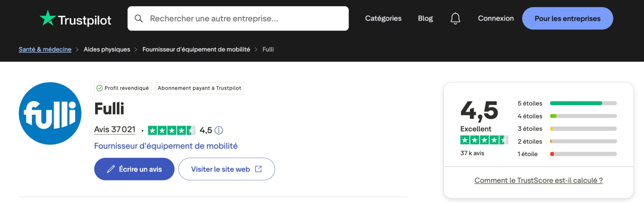The image size is (644, 203).
Task: Click Connexion to log in
Action: tap(496, 18)
